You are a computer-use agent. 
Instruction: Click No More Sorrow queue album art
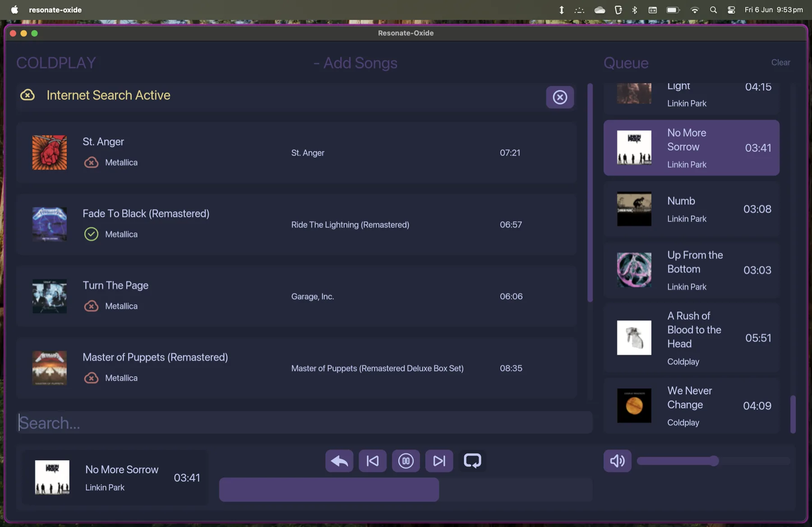(x=634, y=148)
